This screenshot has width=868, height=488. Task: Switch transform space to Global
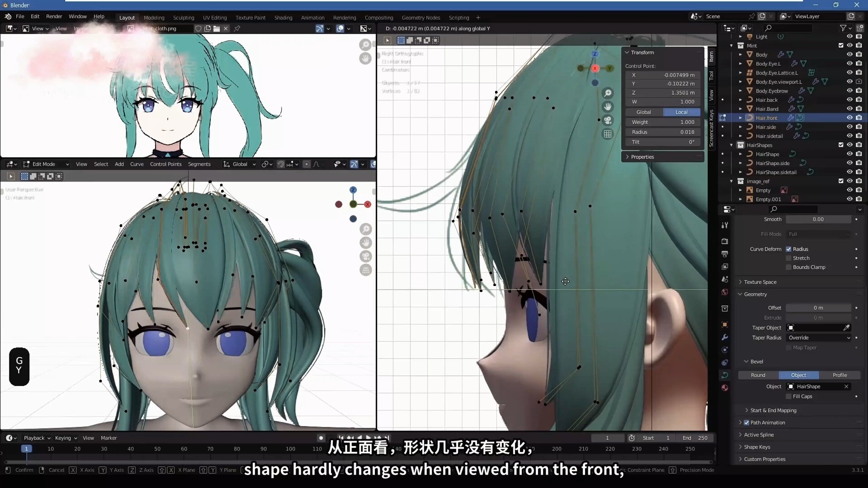point(643,112)
